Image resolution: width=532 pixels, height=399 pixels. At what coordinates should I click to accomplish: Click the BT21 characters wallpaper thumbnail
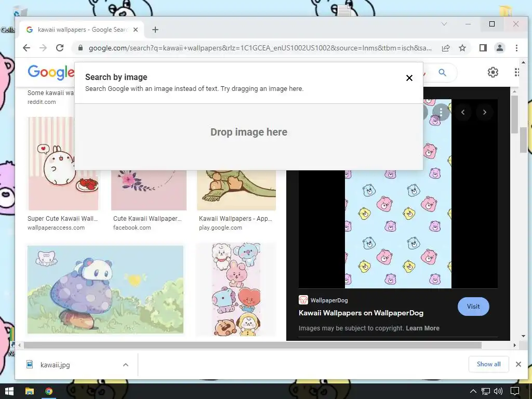tap(236, 289)
